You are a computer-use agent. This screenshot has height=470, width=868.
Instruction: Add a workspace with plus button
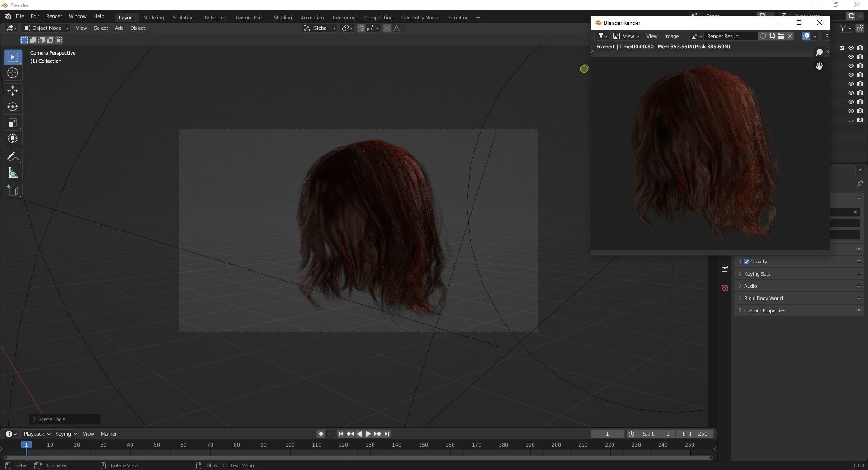point(478,18)
